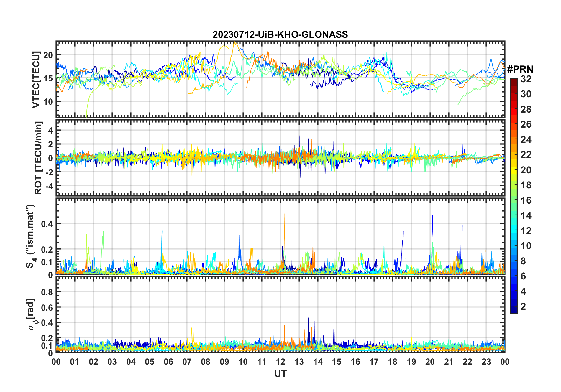Click x-axis tick label 18
This screenshot has width=561, height=392.
pos(393,362)
